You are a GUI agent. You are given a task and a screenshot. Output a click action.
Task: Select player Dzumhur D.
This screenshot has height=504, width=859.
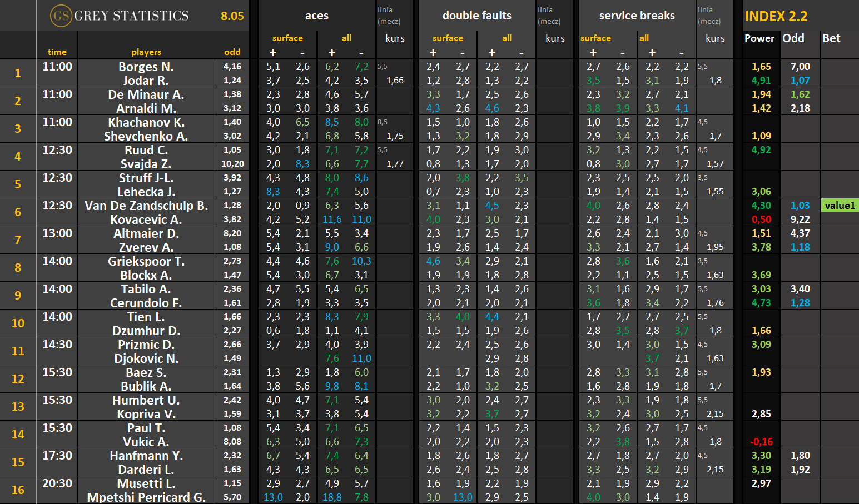point(146,331)
